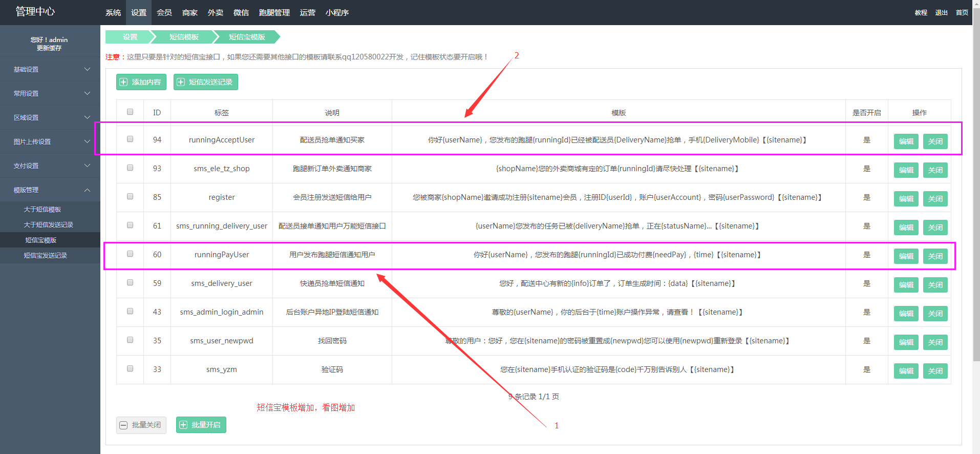The width and height of the screenshot is (980, 454).
Task: Open 跑腿管理 top menu
Action: [274, 12]
